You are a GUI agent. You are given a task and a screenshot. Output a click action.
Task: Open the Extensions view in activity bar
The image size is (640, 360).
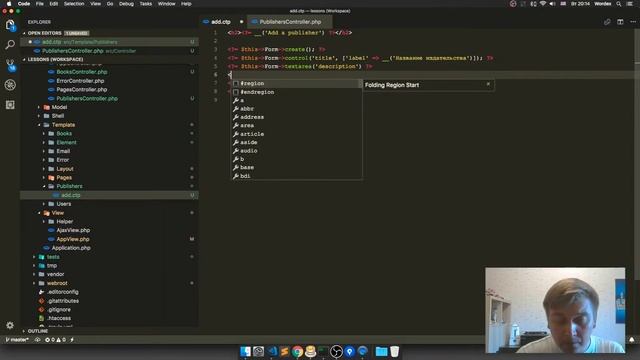click(10, 105)
